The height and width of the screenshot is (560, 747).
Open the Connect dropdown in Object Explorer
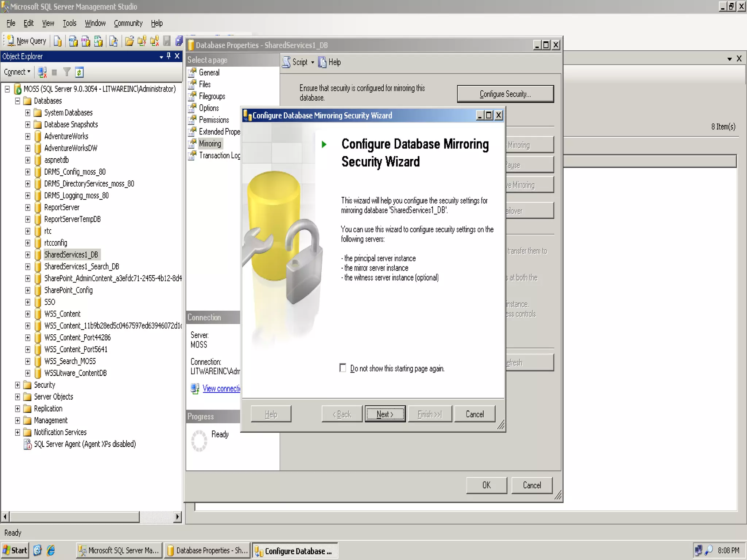click(x=17, y=72)
